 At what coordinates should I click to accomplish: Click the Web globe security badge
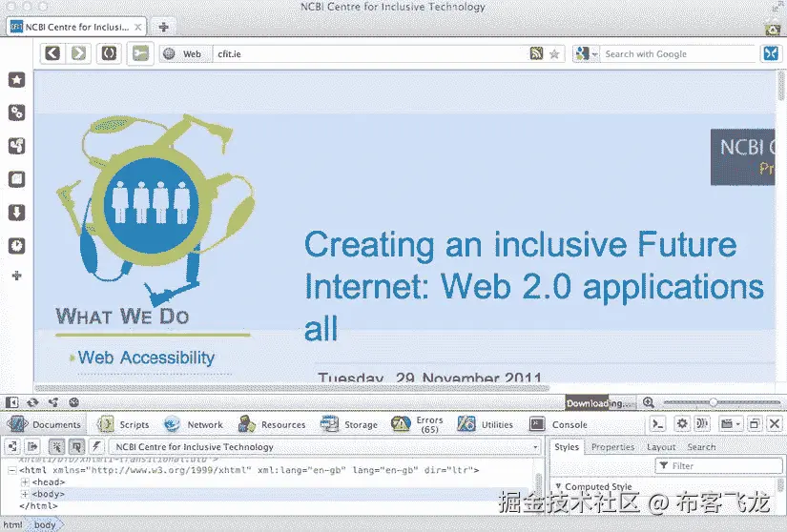click(184, 53)
